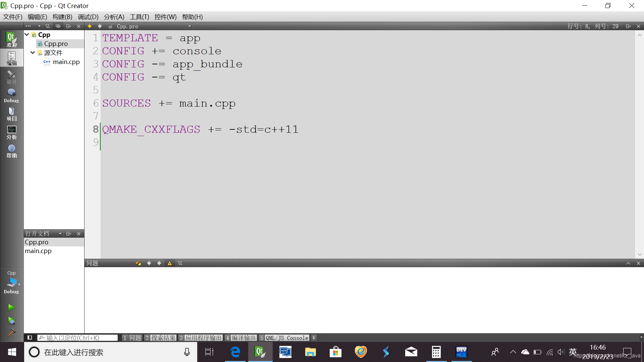The width and height of the screenshot is (644, 362).
Task: Split the project sidebar pane
Action: (68, 26)
